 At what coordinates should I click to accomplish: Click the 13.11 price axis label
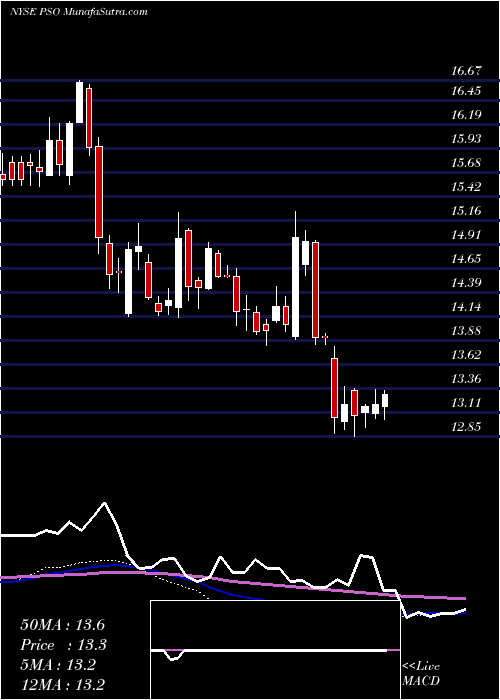(x=466, y=403)
